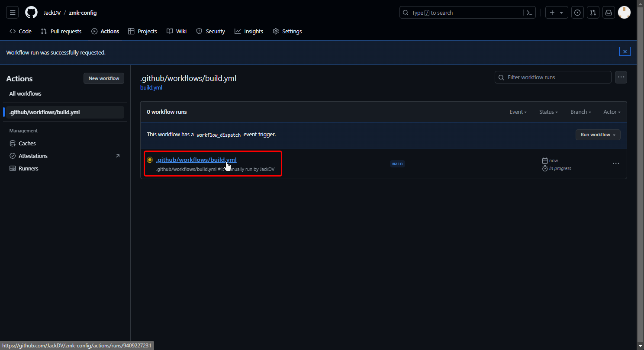
Task: Click the New workflow button
Action: coord(104,78)
